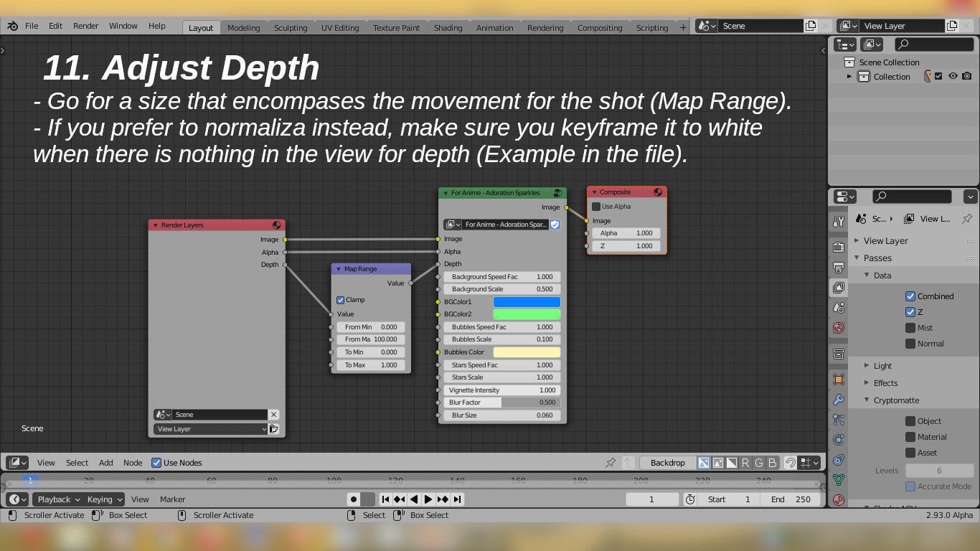
Task: Open the Scene properties tab
Action: [x=838, y=307]
